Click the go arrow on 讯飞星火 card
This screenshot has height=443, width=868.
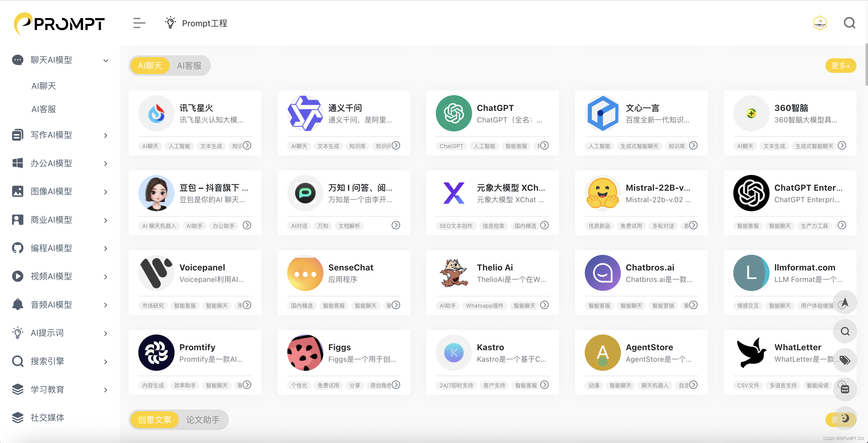[247, 145]
